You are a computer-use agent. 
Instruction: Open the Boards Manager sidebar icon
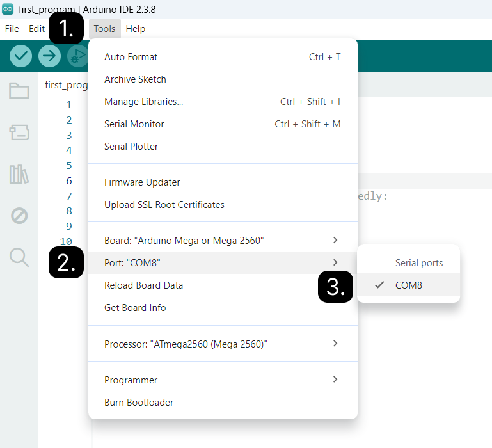tap(19, 132)
